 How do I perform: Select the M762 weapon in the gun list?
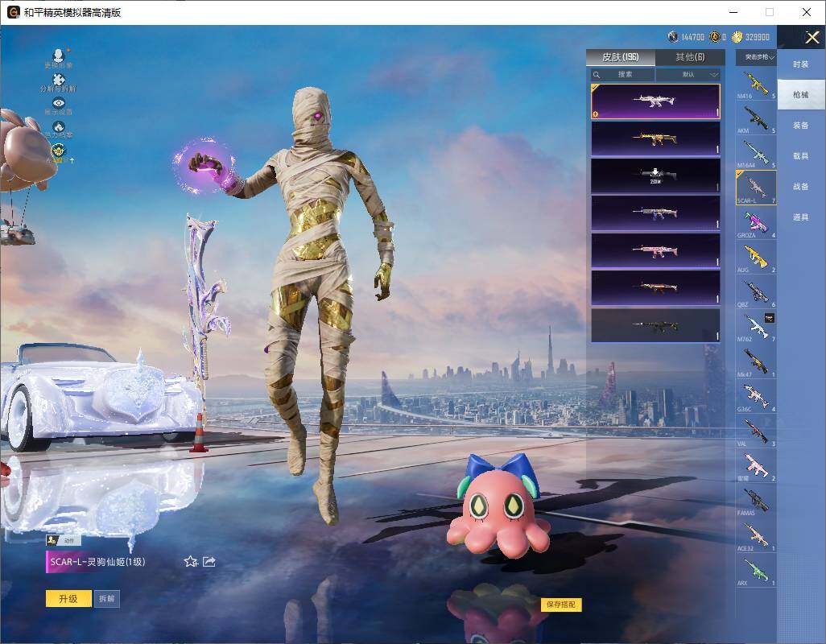[756, 327]
